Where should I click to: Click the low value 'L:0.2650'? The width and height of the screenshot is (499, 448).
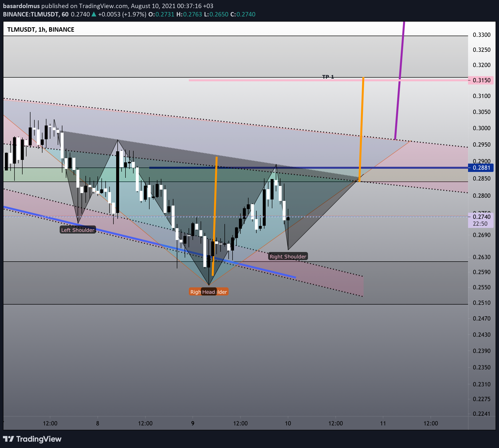click(x=216, y=14)
